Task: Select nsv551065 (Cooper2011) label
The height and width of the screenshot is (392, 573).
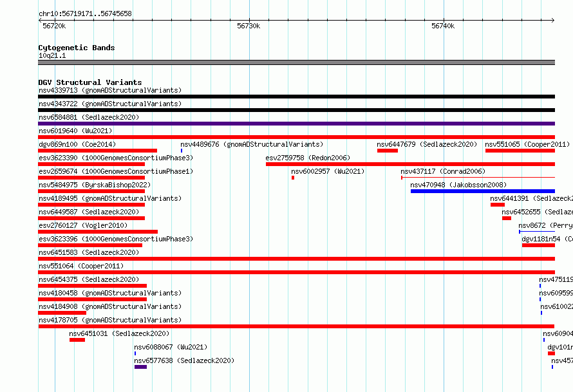Action: pyautogui.click(x=527, y=144)
